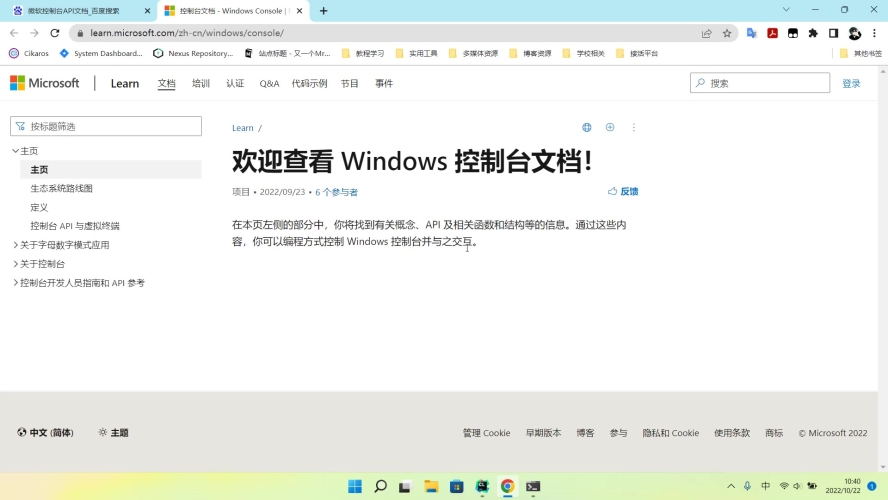
Task: Open the Chrome profile avatar
Action: [855, 33]
